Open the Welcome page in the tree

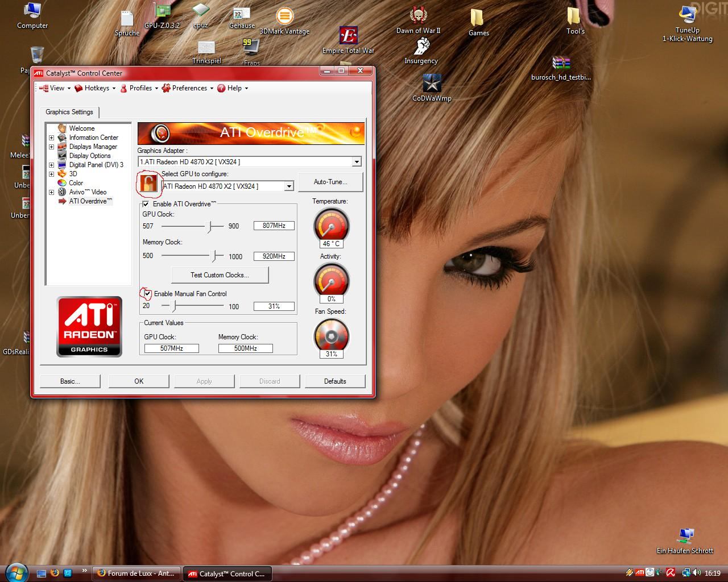tap(82, 128)
